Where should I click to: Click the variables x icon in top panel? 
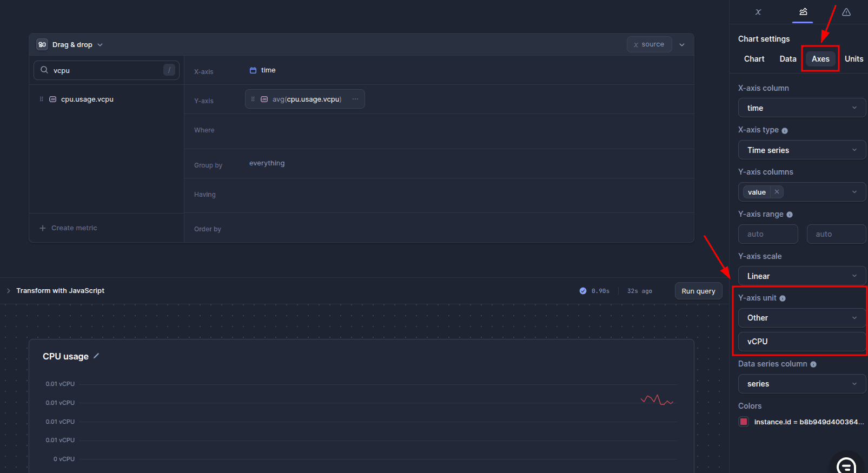pos(758,12)
